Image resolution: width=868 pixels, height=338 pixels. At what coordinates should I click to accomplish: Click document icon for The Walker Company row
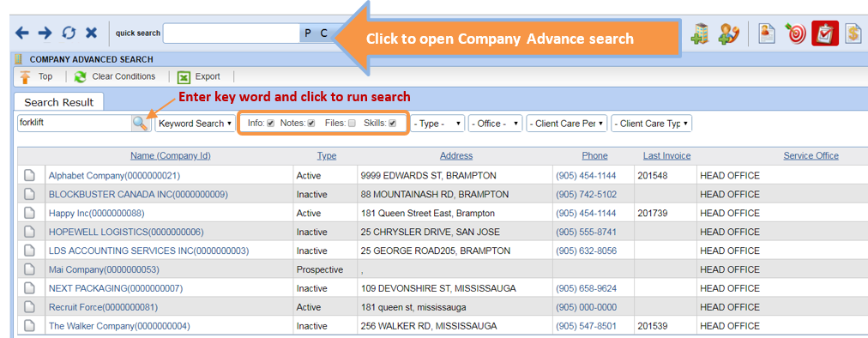[29, 326]
